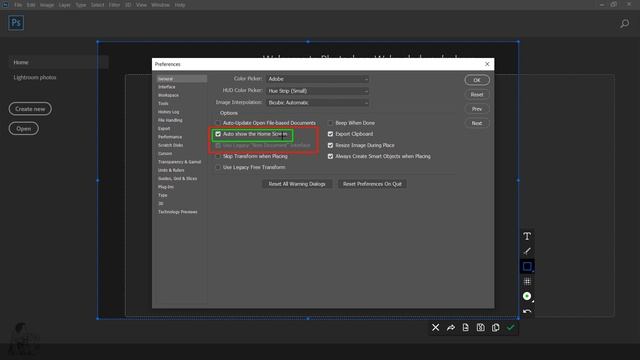Open the Window menu
Image resolution: width=640 pixels, height=360 pixels.
point(160,5)
